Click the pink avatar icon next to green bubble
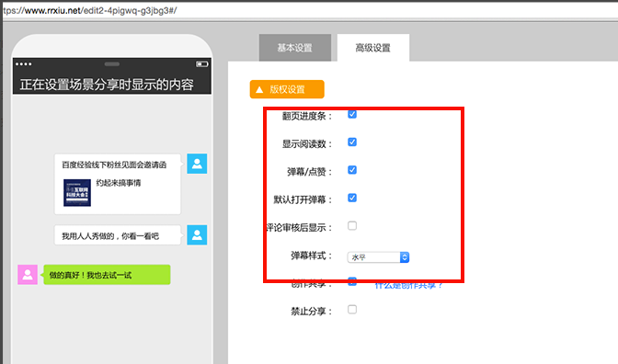The width and height of the screenshot is (618, 364). (x=28, y=275)
